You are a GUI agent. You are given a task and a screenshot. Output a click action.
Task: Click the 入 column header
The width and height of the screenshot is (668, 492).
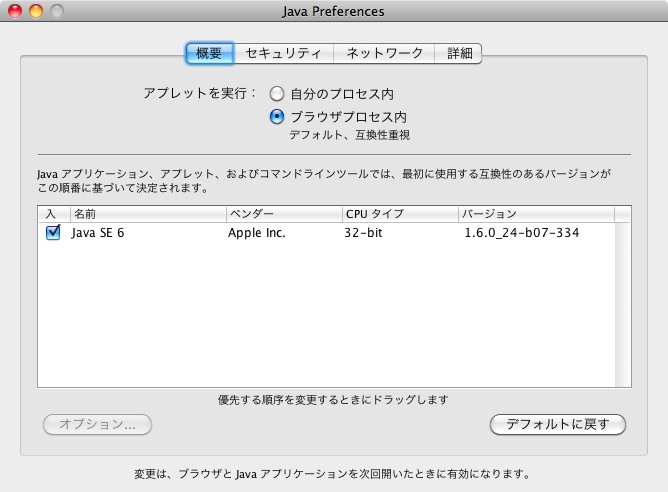[52, 214]
